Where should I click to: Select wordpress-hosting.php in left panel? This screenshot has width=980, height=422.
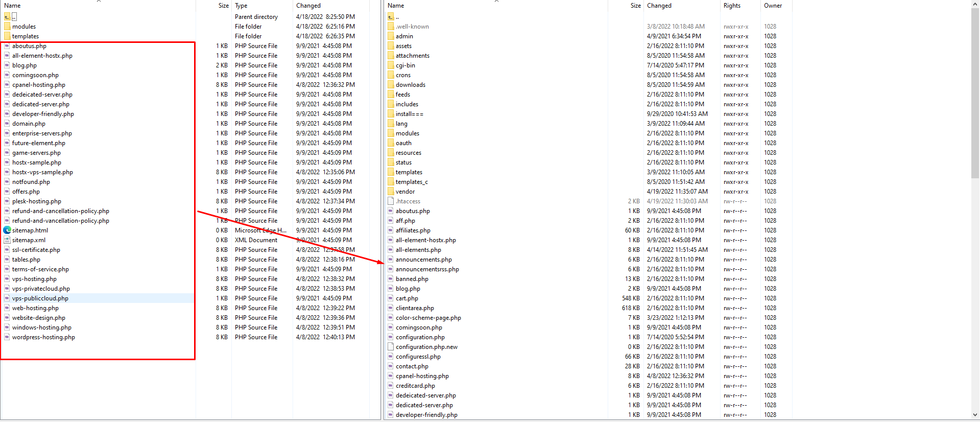tap(43, 337)
